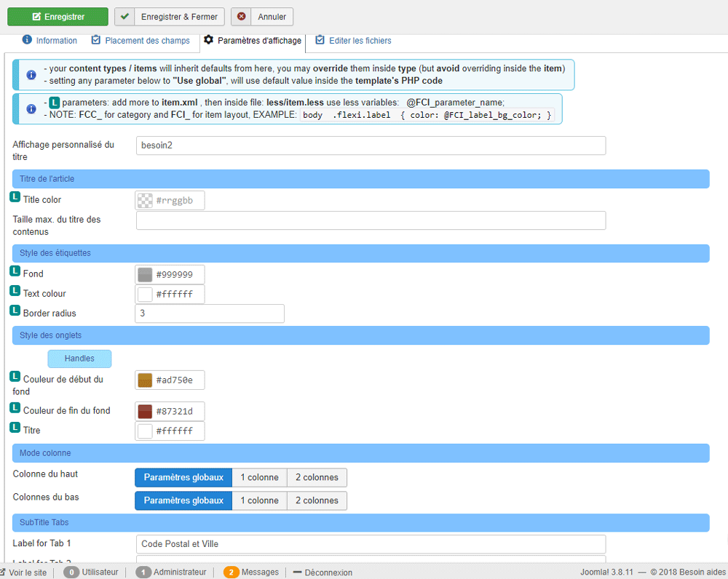
Task: Click L icon beside Couleur de début
Action: [x=15, y=377]
